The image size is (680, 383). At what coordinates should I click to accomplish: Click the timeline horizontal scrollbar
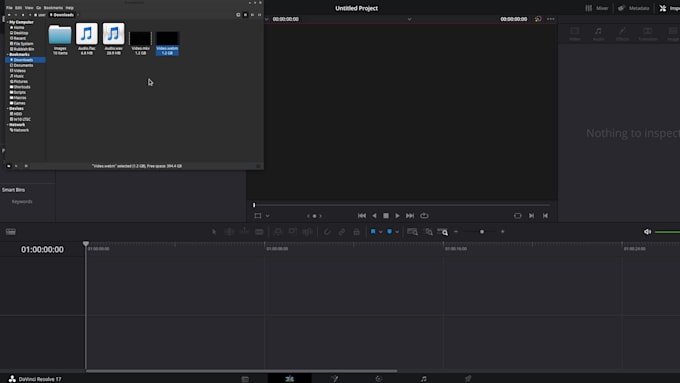tap(241, 371)
